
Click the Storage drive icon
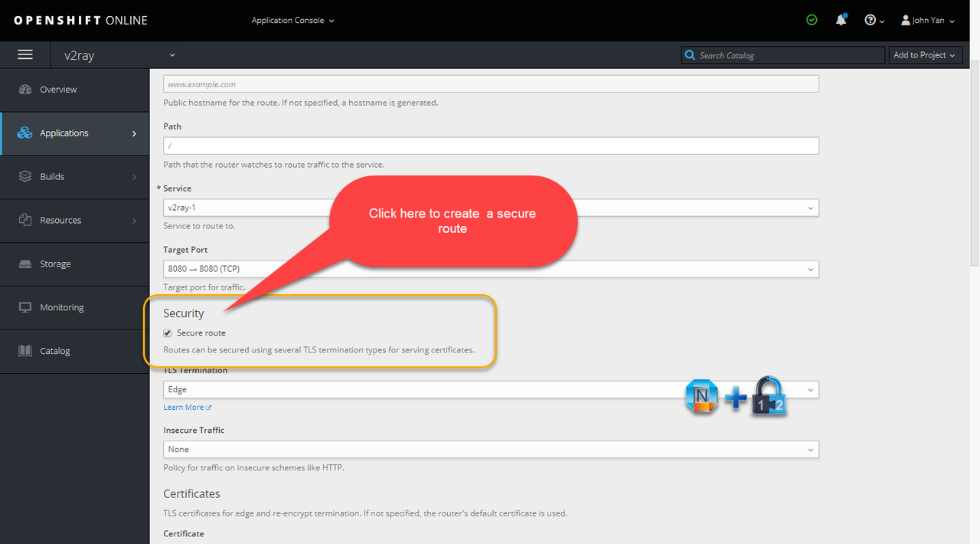click(24, 264)
